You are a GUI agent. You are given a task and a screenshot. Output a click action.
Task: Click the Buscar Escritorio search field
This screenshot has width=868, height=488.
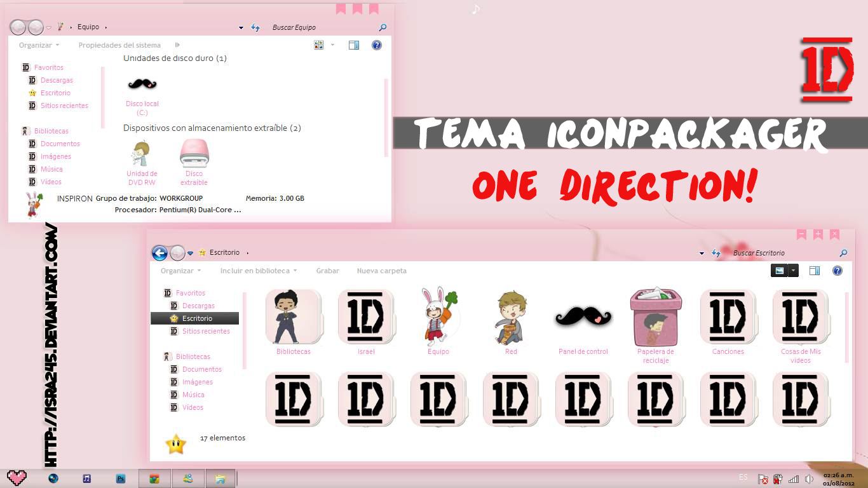click(x=783, y=253)
